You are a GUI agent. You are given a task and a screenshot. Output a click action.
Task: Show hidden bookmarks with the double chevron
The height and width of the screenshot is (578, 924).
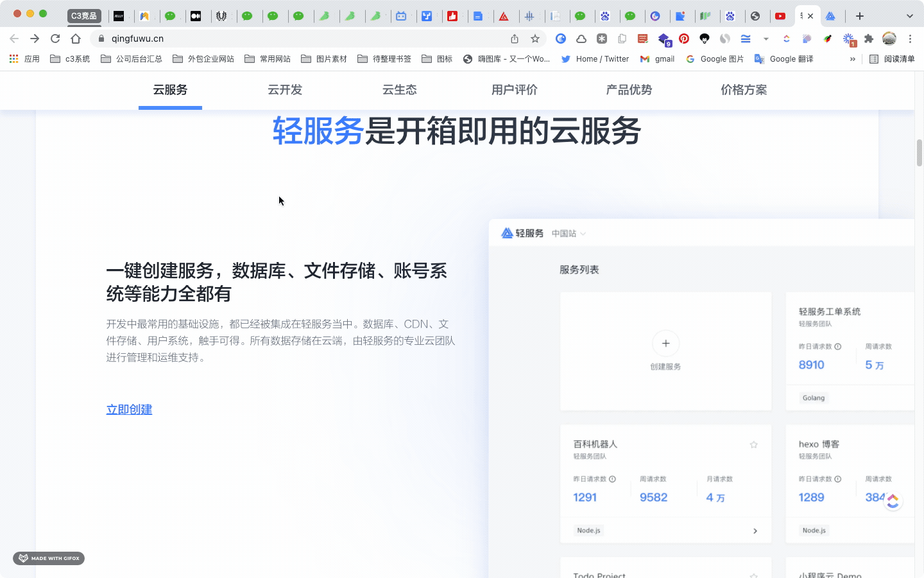(x=852, y=58)
